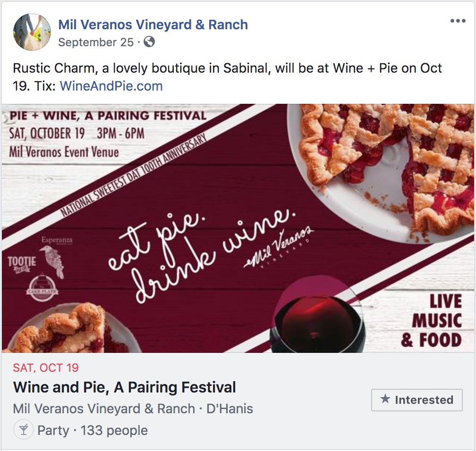Mark yourself Interested in the event

417,400
